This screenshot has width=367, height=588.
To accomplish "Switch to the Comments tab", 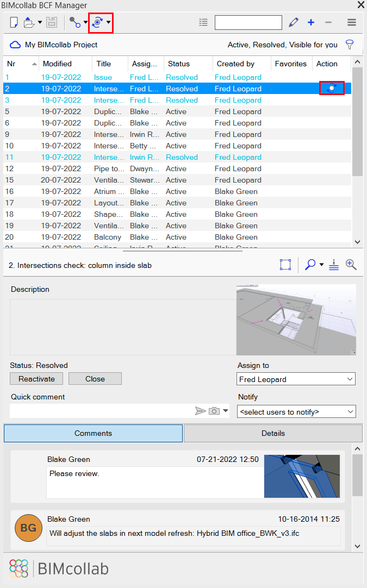I will click(x=93, y=433).
